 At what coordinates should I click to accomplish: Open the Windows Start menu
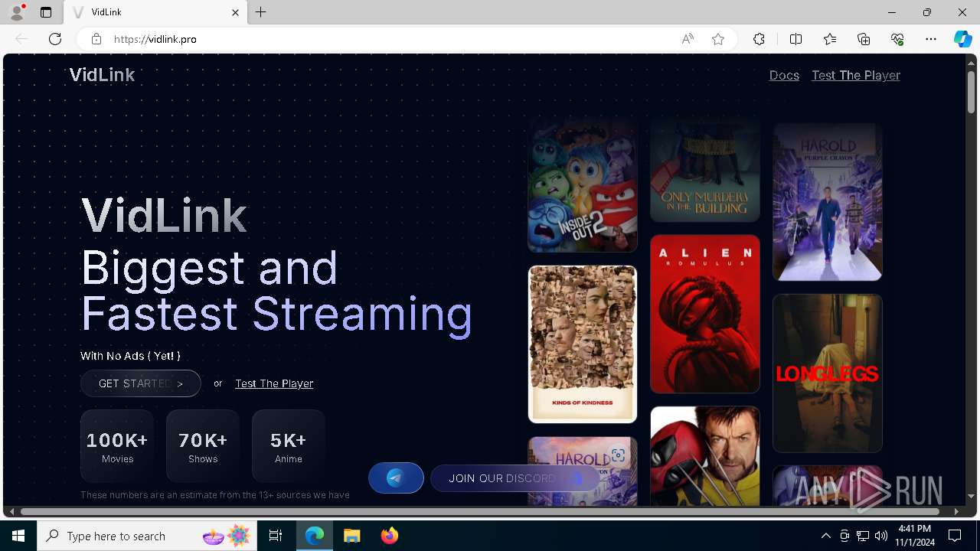tap(18, 536)
